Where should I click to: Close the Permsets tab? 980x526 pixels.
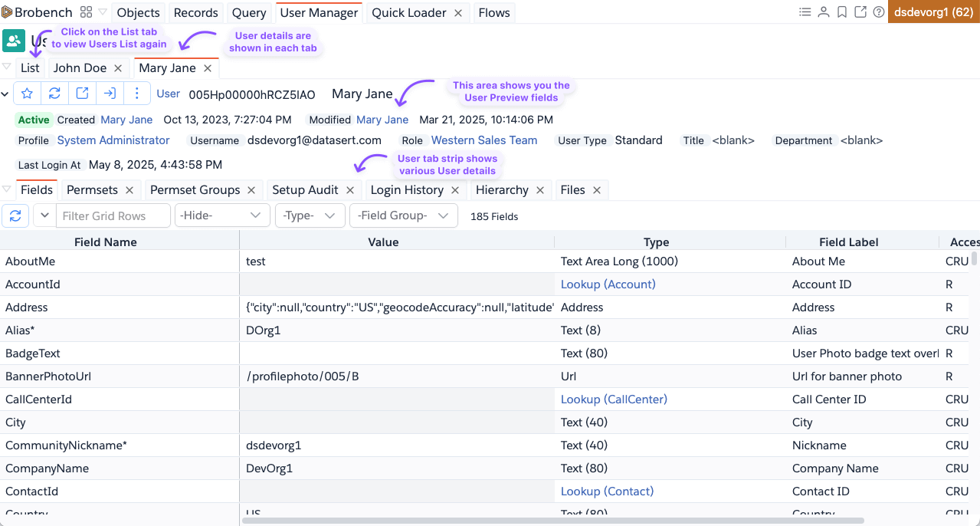click(x=129, y=190)
